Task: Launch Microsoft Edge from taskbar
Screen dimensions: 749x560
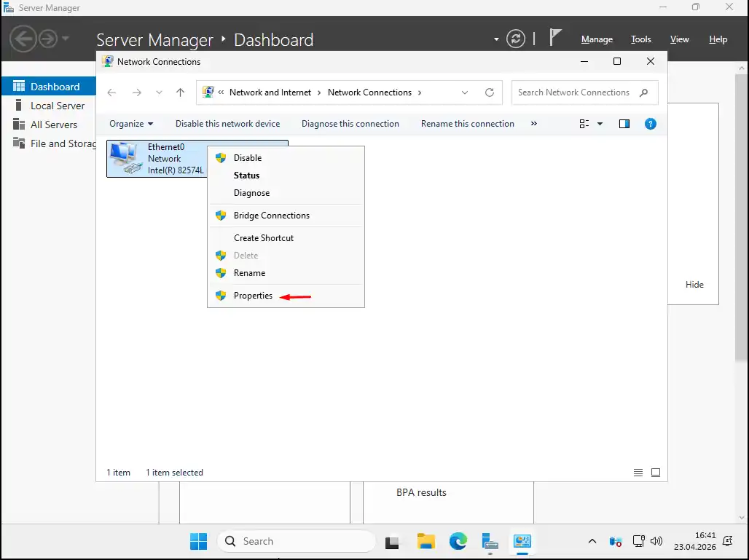Action: pos(458,541)
